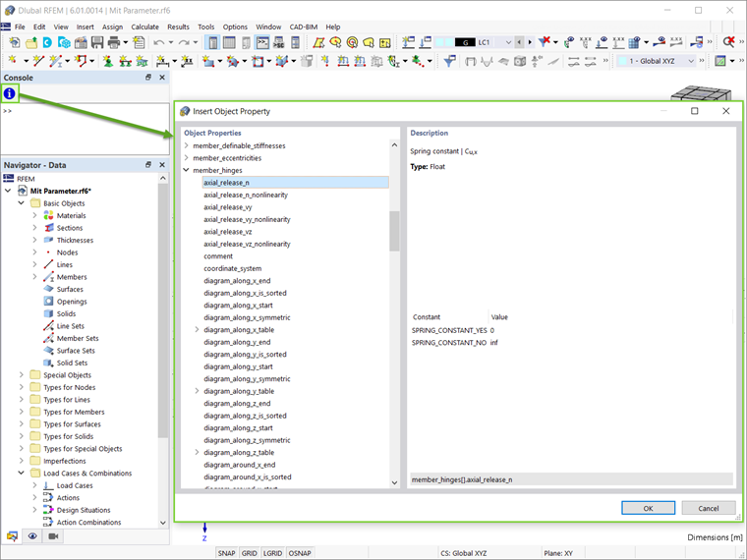Open the Calculate menu
Screen dimensions: 747x560
click(145, 28)
